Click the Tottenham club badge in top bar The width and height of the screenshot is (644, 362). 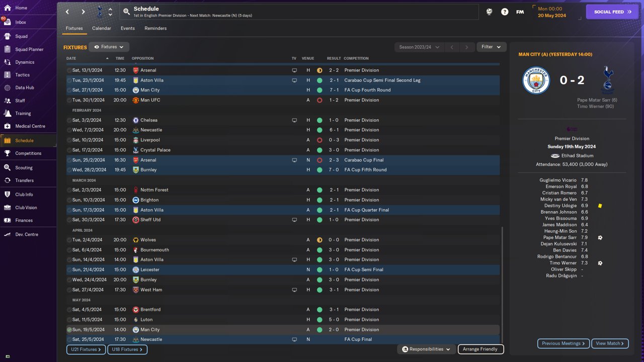99,11
